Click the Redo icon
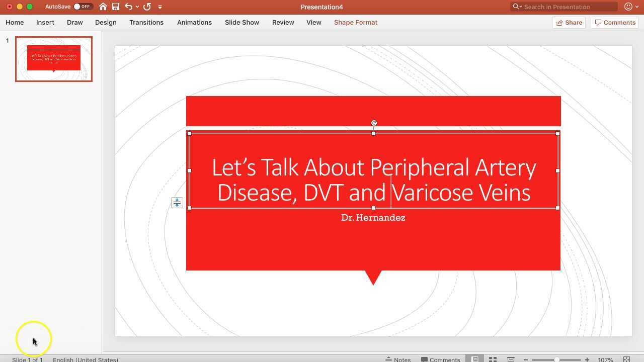The height and width of the screenshot is (362, 644). [x=147, y=7]
